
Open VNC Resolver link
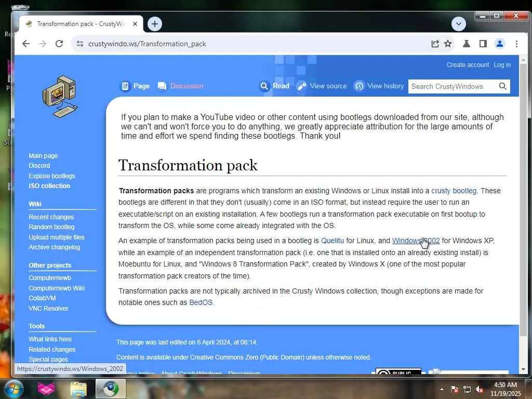pos(48,309)
